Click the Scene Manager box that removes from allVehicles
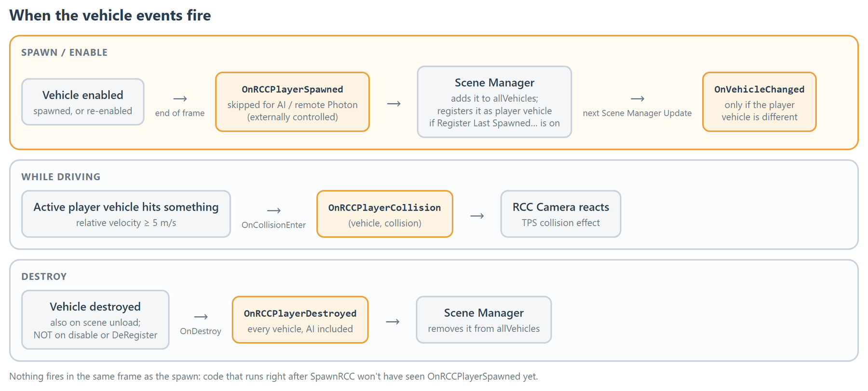This screenshot has width=868, height=391. (x=484, y=320)
